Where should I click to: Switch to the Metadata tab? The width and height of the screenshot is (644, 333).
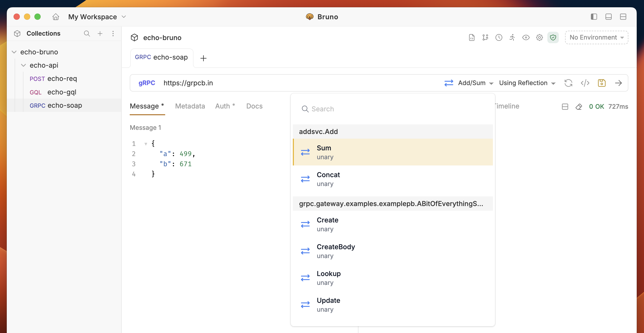click(190, 106)
